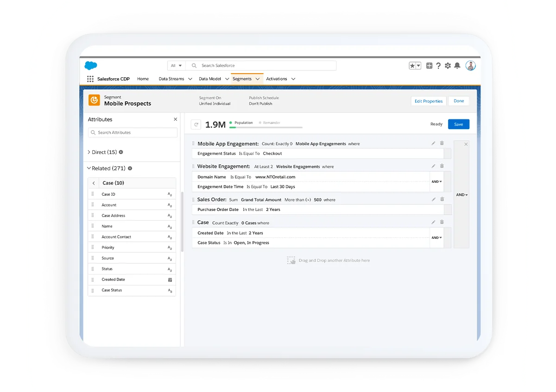Viewport: 556px width, 392px height.
Task: Focus the Search Attributes field
Action: pyautogui.click(x=133, y=132)
